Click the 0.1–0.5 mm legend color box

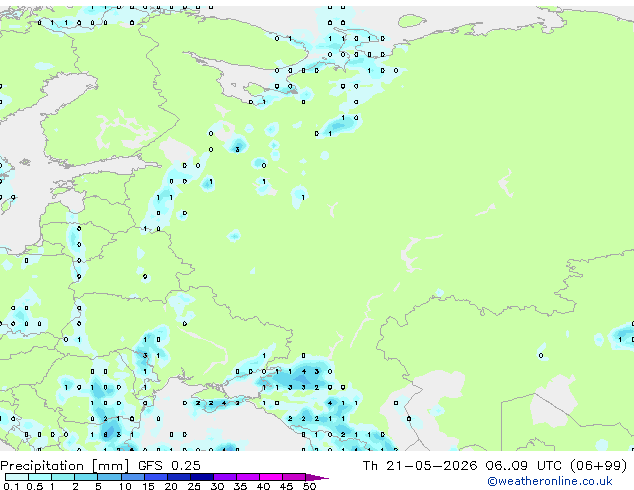[17, 477]
